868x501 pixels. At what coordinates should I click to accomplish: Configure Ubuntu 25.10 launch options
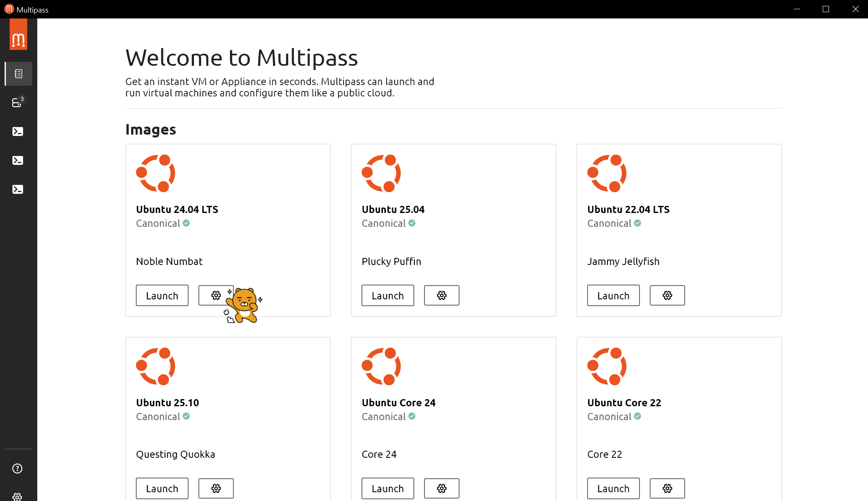click(x=216, y=488)
